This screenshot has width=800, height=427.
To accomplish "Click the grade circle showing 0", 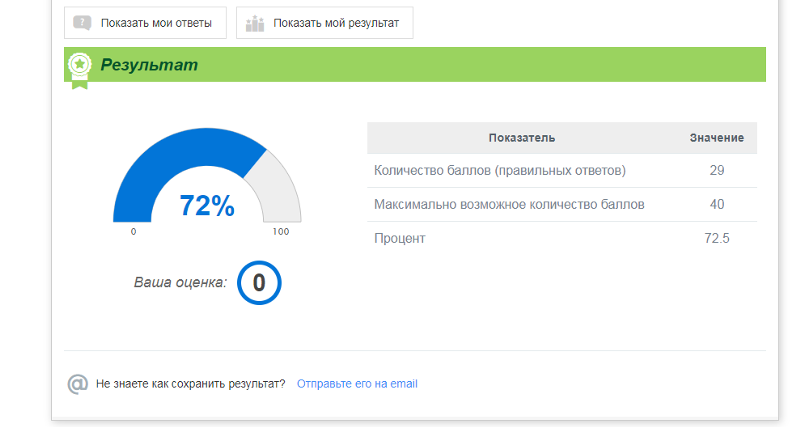I will click(x=259, y=283).
